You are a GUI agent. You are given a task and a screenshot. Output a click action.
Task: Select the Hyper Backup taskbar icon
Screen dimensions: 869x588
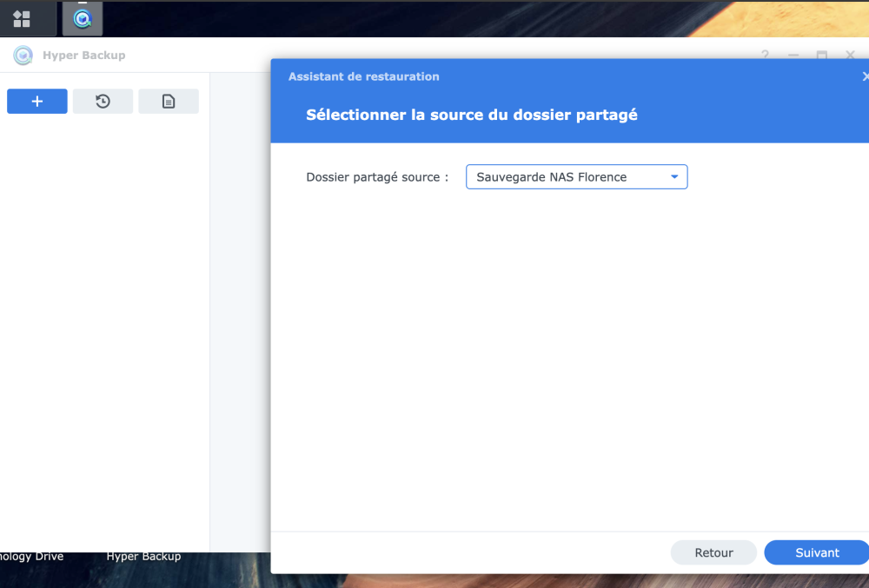point(82,19)
